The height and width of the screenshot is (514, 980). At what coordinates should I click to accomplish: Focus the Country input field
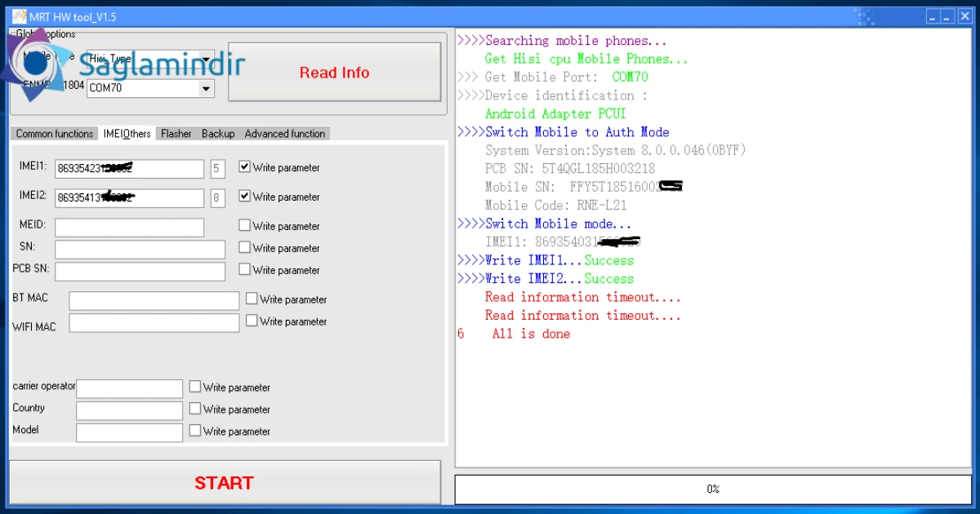[x=130, y=410]
